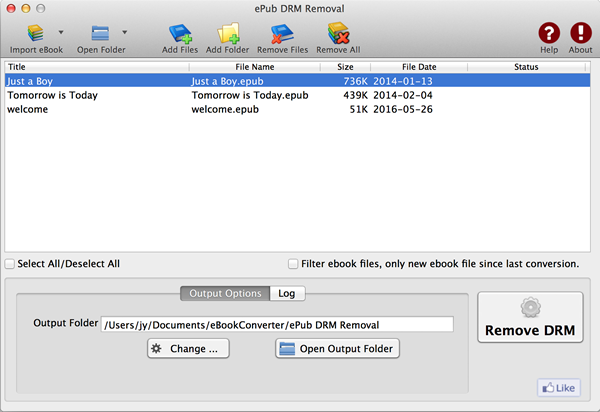This screenshot has height=412, width=600.
Task: Click the size value '439K'
Action: tap(355, 95)
